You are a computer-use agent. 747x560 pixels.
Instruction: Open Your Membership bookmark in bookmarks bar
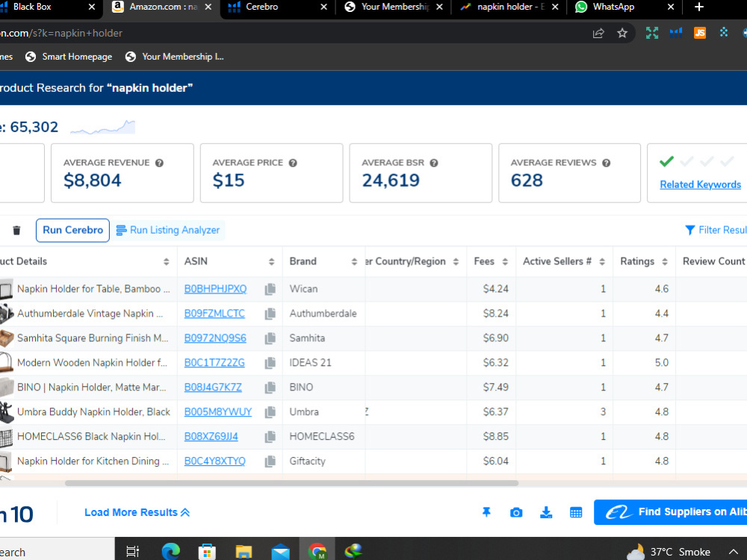click(174, 57)
